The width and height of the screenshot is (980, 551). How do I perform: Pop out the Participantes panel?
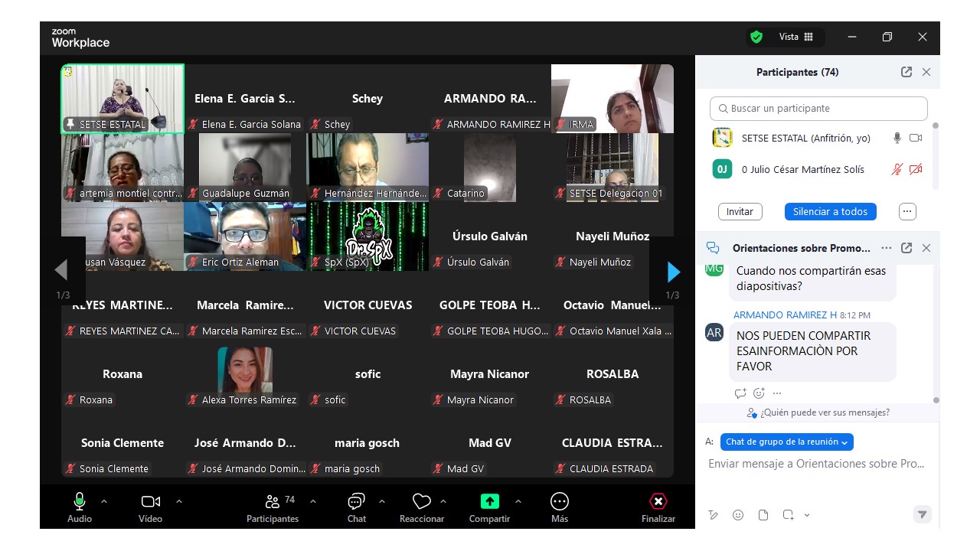(x=906, y=72)
